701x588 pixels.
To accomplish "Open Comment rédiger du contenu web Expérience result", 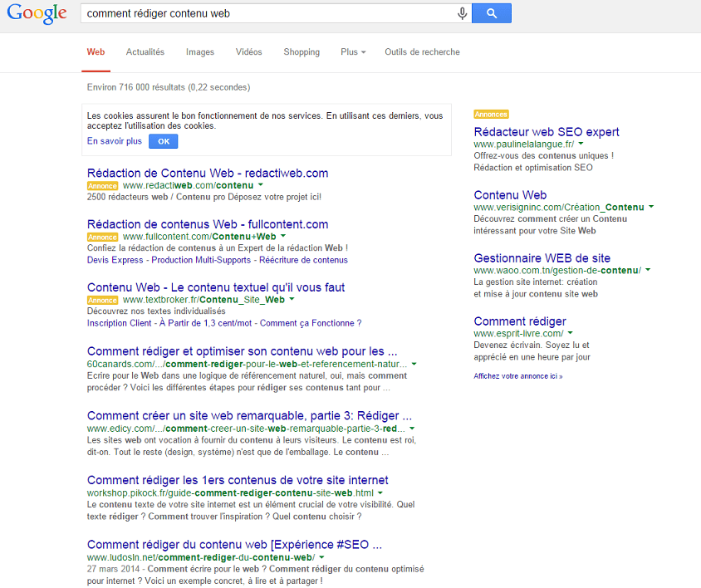I will (x=234, y=544).
